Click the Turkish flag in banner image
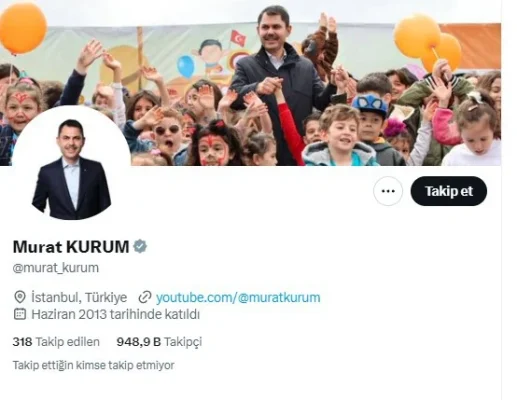Viewport: 517px width, 400px height. [238, 38]
